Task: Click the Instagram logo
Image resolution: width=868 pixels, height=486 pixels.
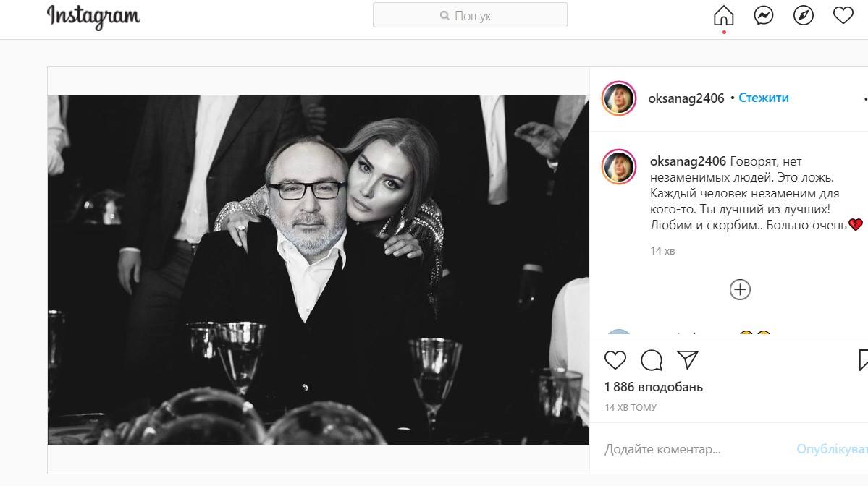Action: click(x=93, y=16)
